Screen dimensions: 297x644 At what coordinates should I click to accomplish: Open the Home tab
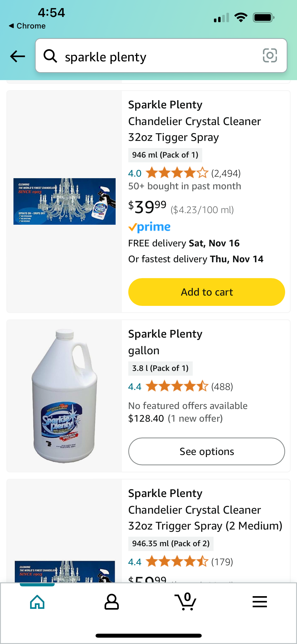(37, 602)
